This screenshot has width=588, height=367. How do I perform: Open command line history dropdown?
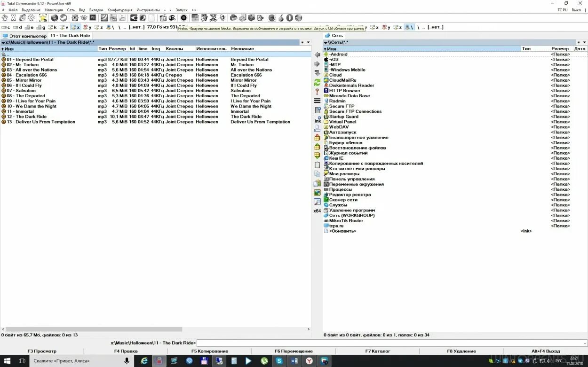(x=584, y=343)
